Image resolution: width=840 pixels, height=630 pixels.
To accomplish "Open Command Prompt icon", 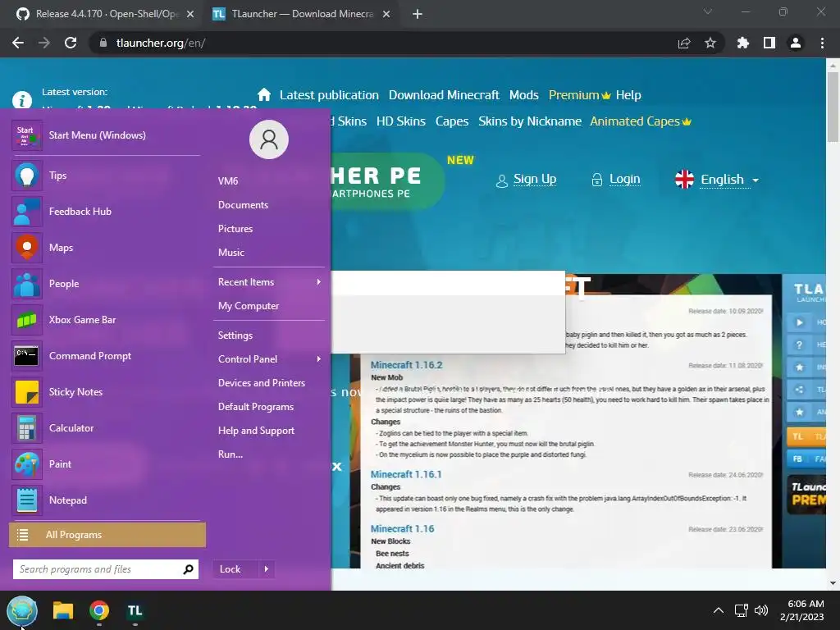I will coord(27,356).
